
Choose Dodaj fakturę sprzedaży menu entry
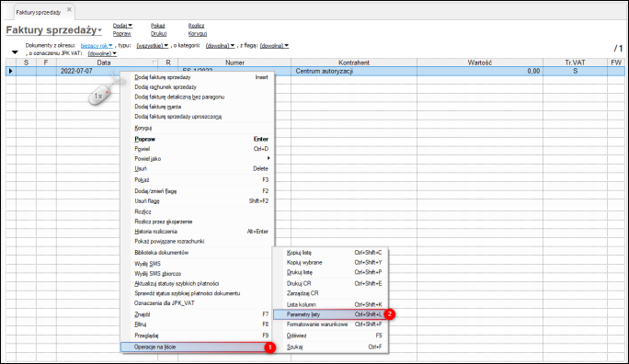point(198,77)
